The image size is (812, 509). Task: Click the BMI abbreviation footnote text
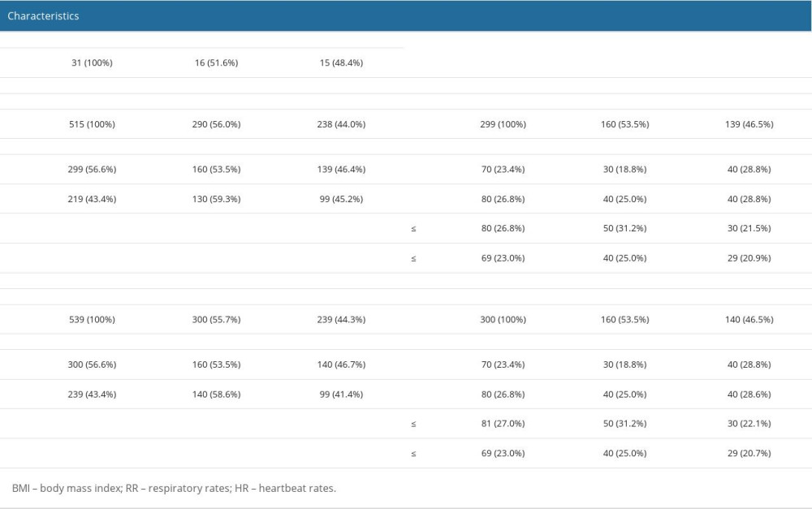(174, 488)
